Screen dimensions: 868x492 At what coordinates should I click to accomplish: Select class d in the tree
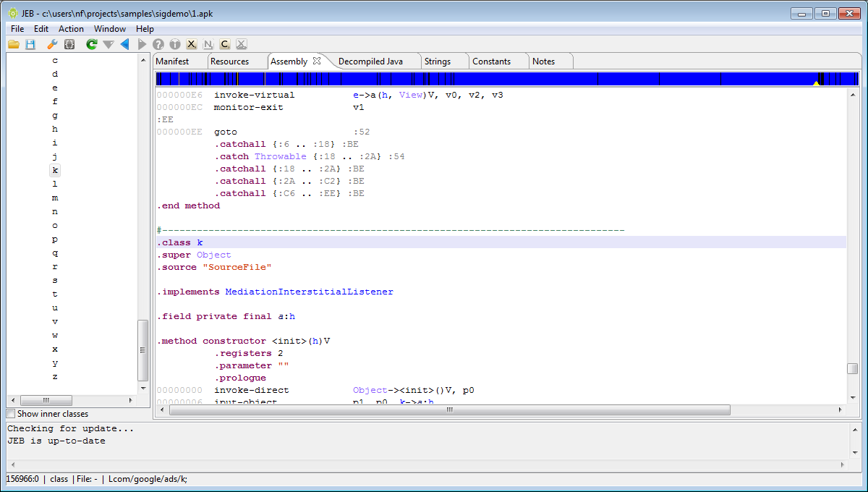click(x=55, y=75)
